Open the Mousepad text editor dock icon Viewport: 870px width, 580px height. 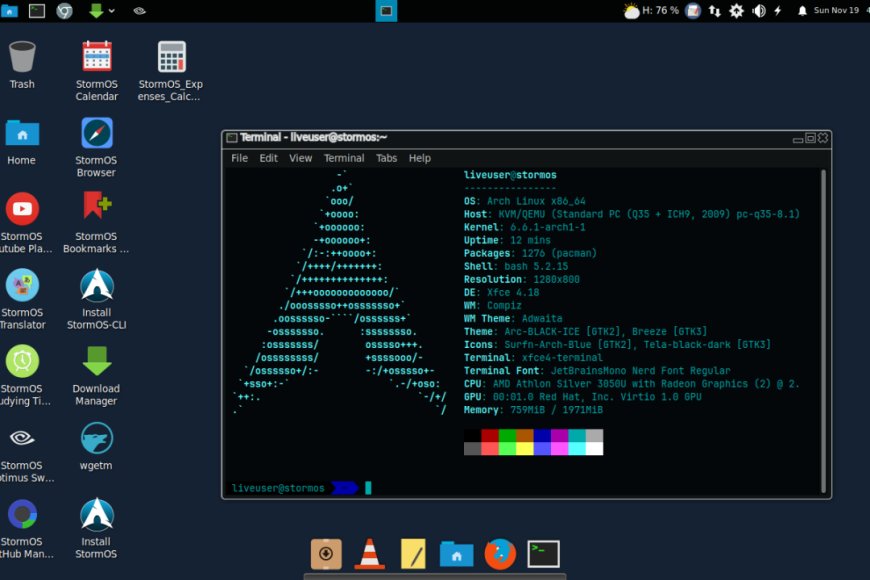(413, 552)
